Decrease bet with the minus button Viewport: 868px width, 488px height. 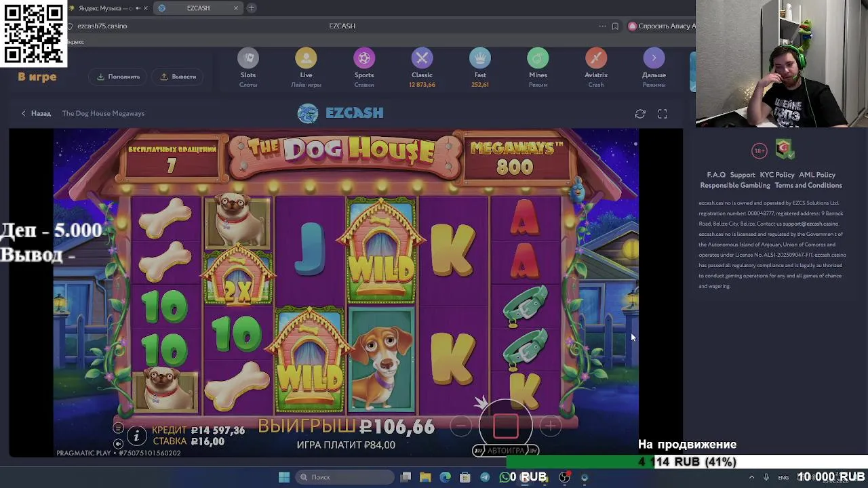(460, 426)
